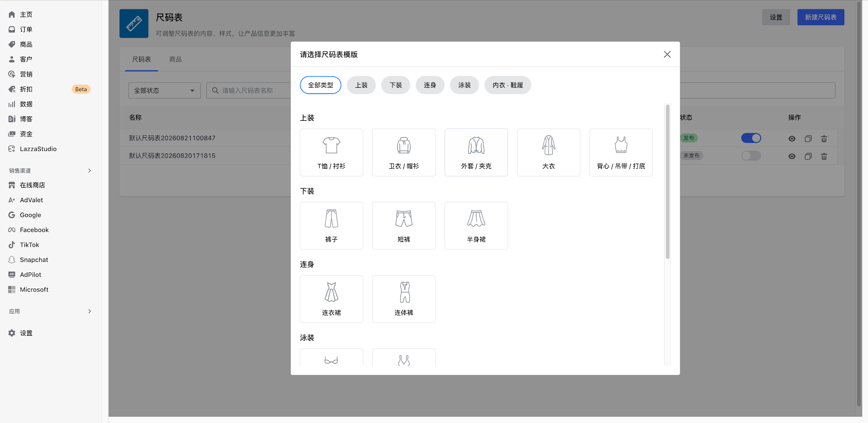Image resolution: width=868 pixels, height=423 pixels.
Task: Open the 全部状态 status dropdown
Action: (x=164, y=90)
